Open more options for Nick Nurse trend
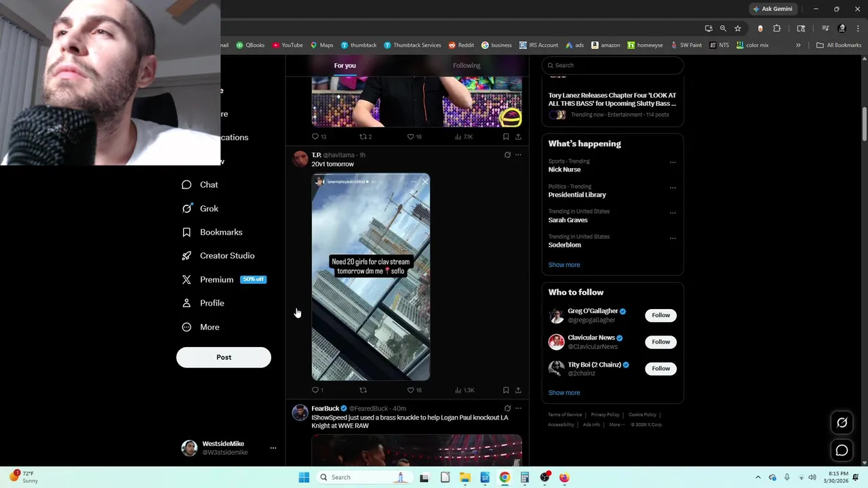 click(673, 163)
